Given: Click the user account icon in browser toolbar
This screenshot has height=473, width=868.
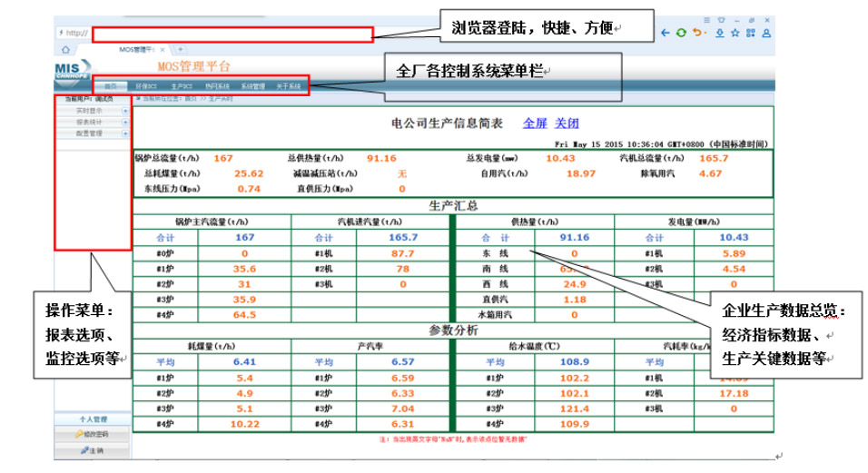Looking at the screenshot, I should pos(766,33).
